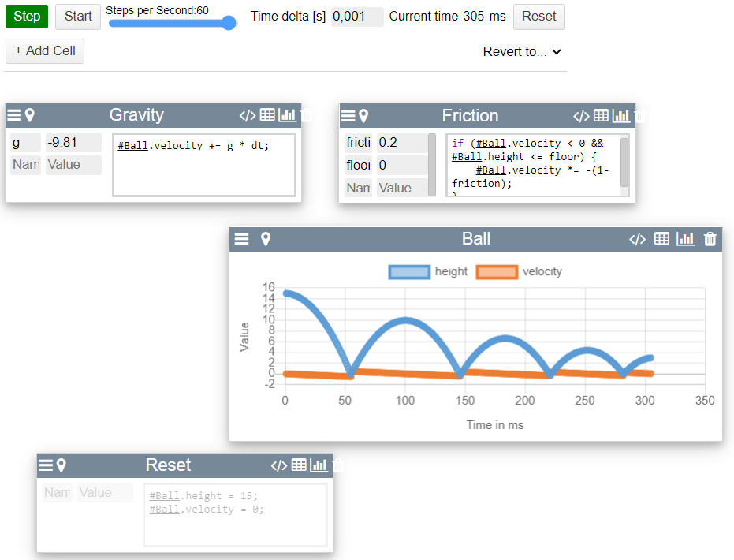The width and height of the screenshot is (734, 560).
Task: Click the location pin in Ball header
Action: tap(266, 239)
